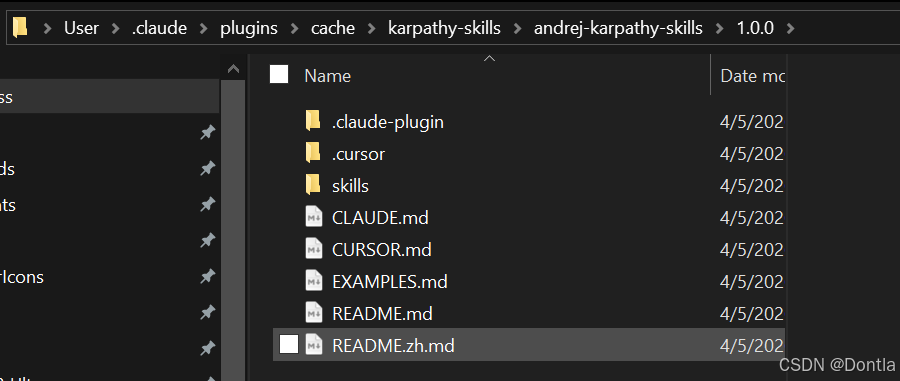Select the CURSOR.md file name

[x=382, y=250]
